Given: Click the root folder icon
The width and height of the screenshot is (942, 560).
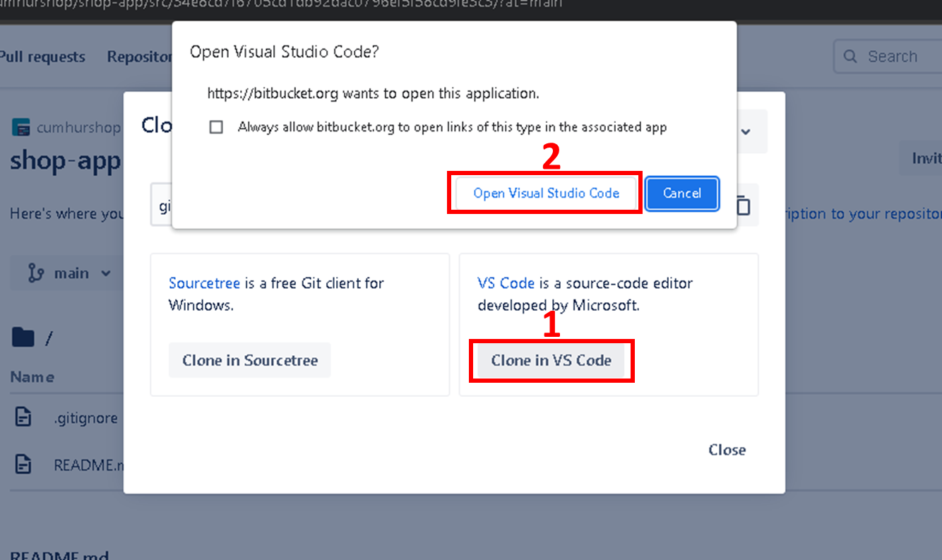Looking at the screenshot, I should coord(23,338).
